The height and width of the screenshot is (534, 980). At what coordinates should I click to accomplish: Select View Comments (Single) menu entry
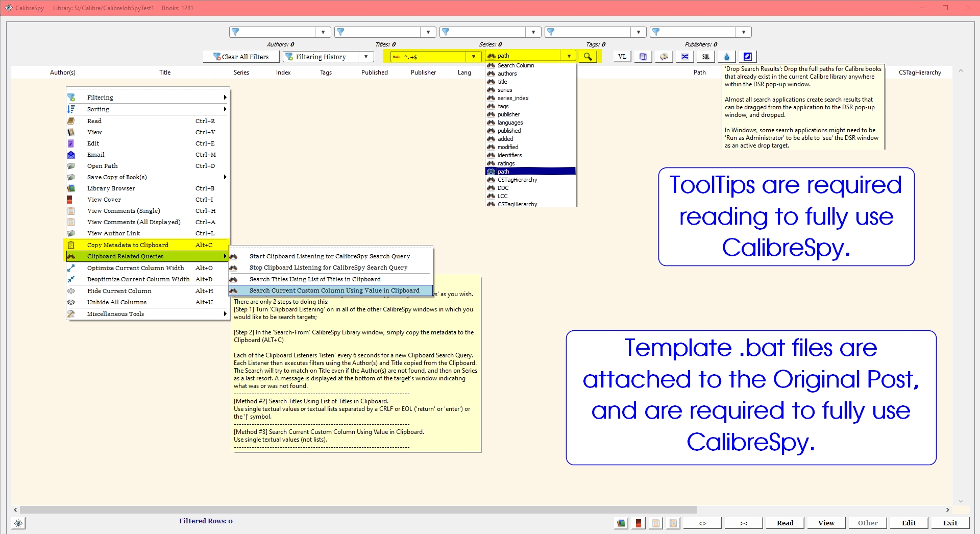coord(148,211)
